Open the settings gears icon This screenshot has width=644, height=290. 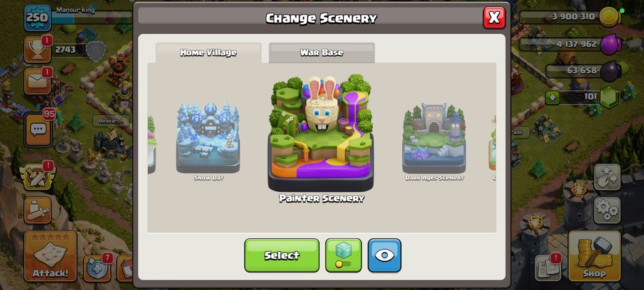pyautogui.click(x=606, y=210)
